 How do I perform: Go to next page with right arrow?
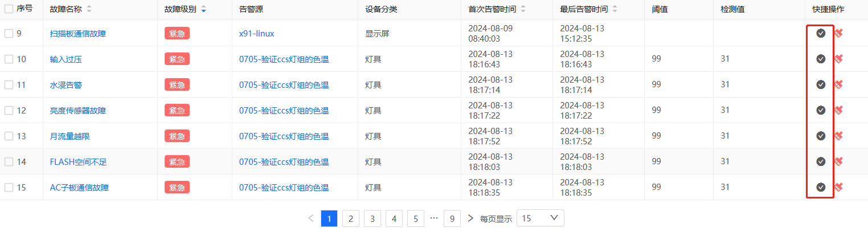[470, 218]
